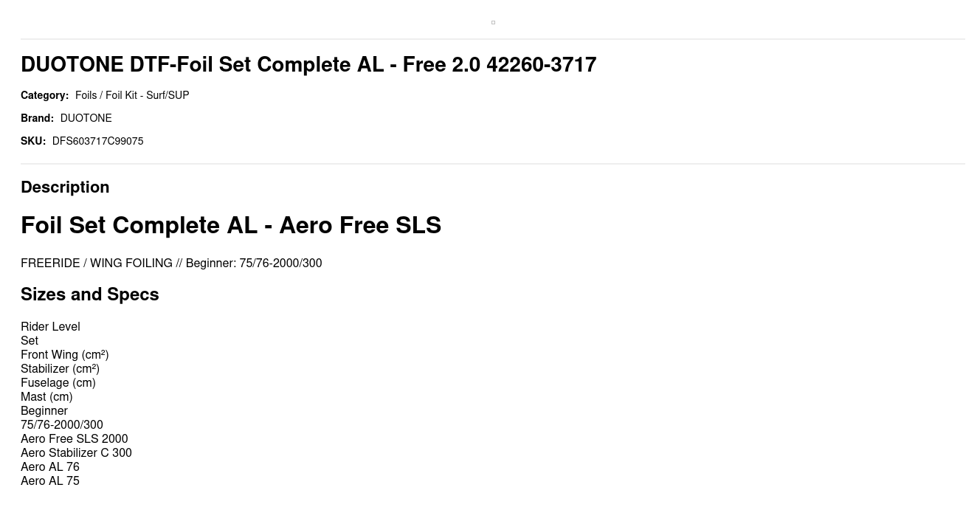Click the SKU value DFS603717C99075
The image size is (980, 510).
(x=97, y=141)
